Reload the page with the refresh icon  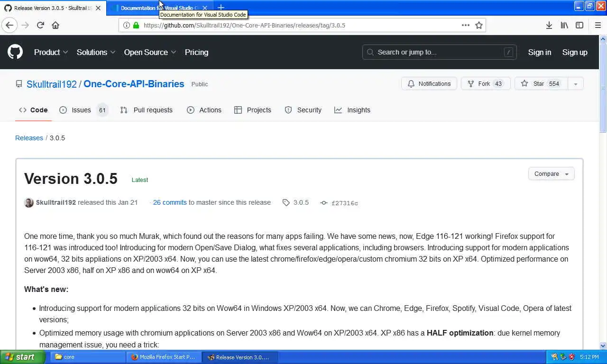[40, 25]
